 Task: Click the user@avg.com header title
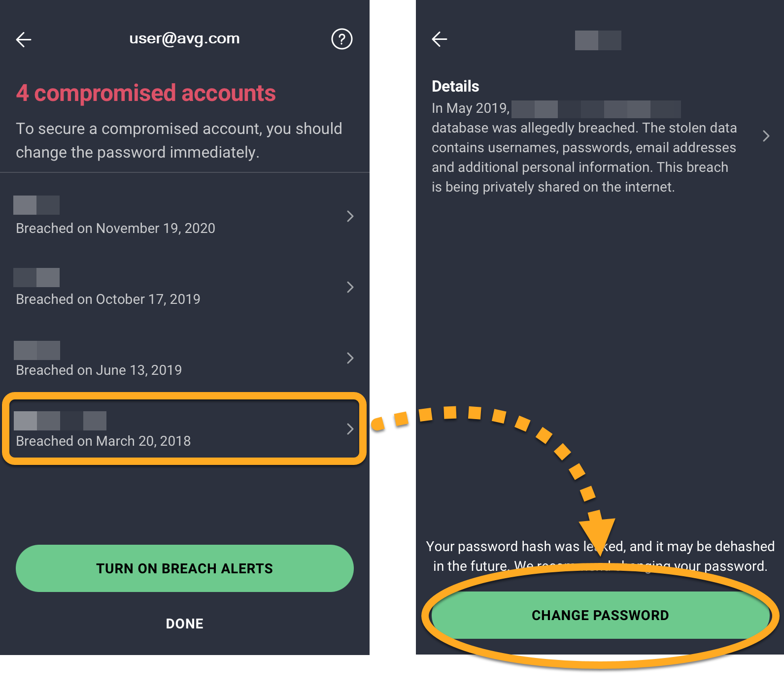184,38
